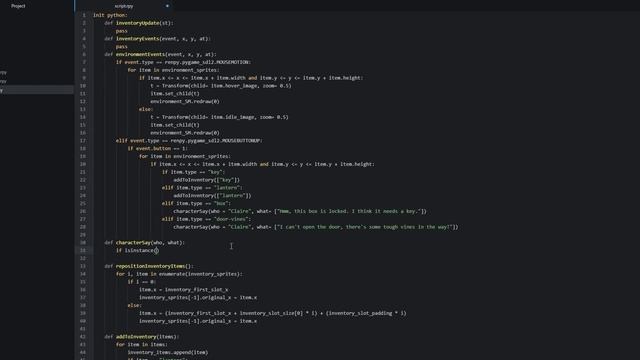Click the hover_image Transform line 10
This screenshot has width=640, height=360.
[221, 86]
